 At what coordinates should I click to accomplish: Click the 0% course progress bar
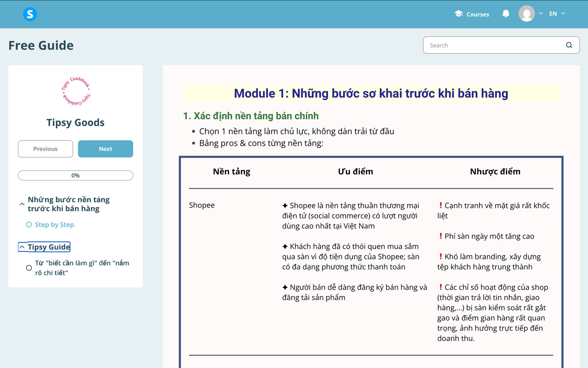[x=76, y=175]
